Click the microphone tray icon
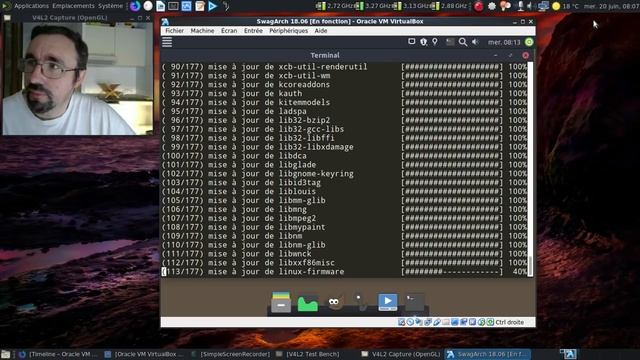Screen dimensions: 640x360 520,6
